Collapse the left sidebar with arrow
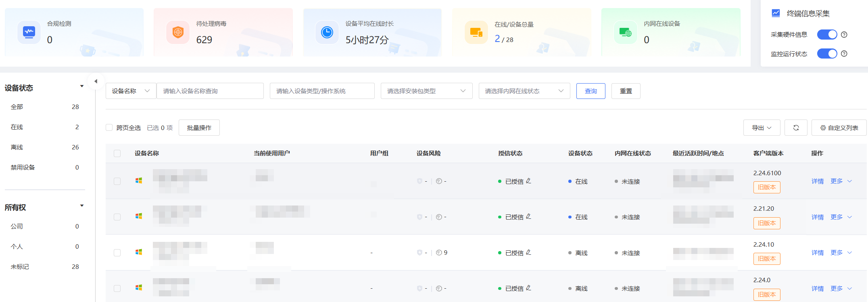The width and height of the screenshot is (868, 302). tap(96, 81)
